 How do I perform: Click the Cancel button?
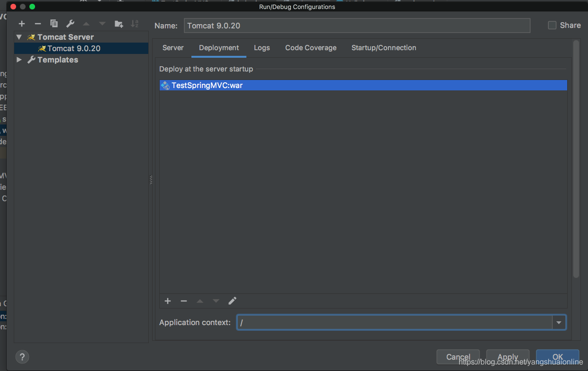coord(458,357)
